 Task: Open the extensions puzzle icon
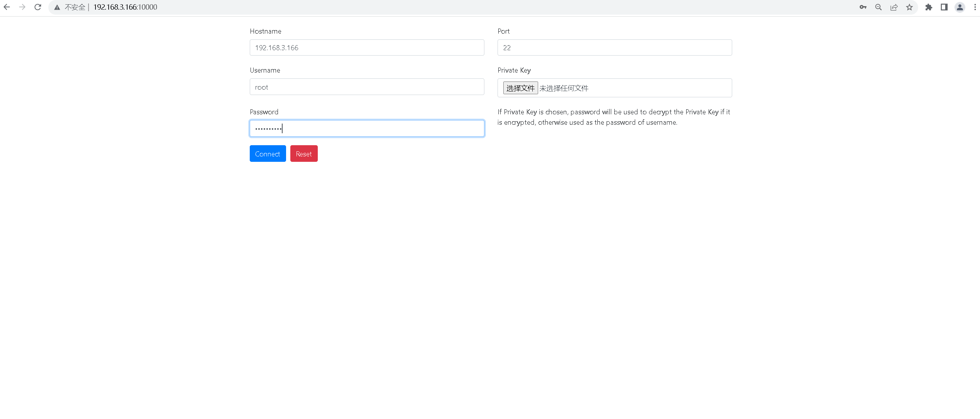click(x=929, y=7)
